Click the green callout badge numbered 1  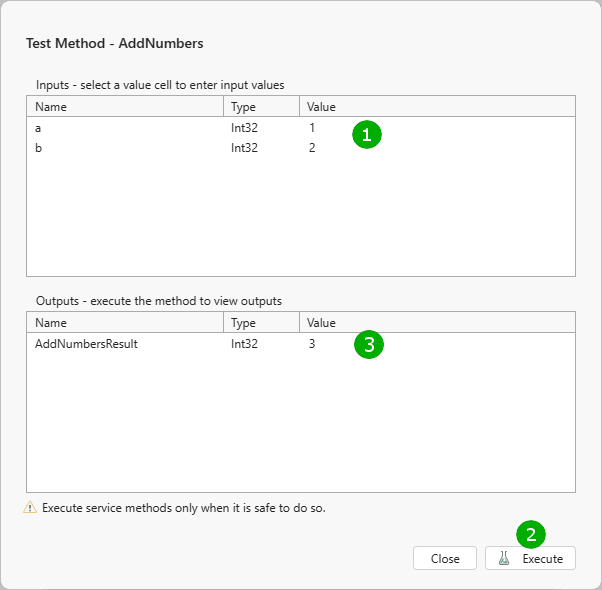(x=367, y=135)
